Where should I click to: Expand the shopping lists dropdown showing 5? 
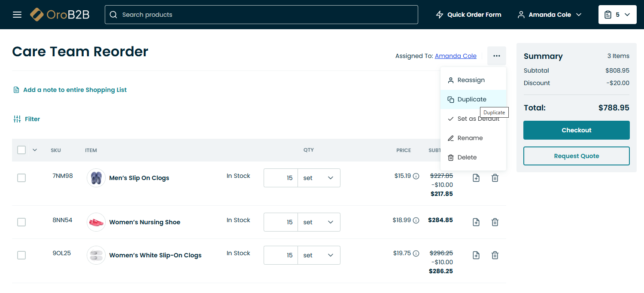pyautogui.click(x=617, y=15)
